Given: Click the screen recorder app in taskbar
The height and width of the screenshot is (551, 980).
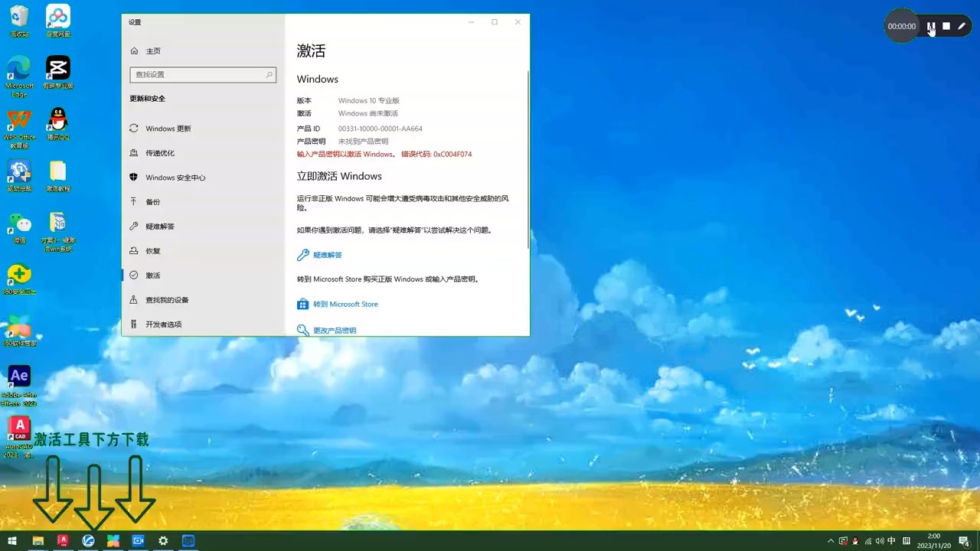Looking at the screenshot, I should (139, 541).
